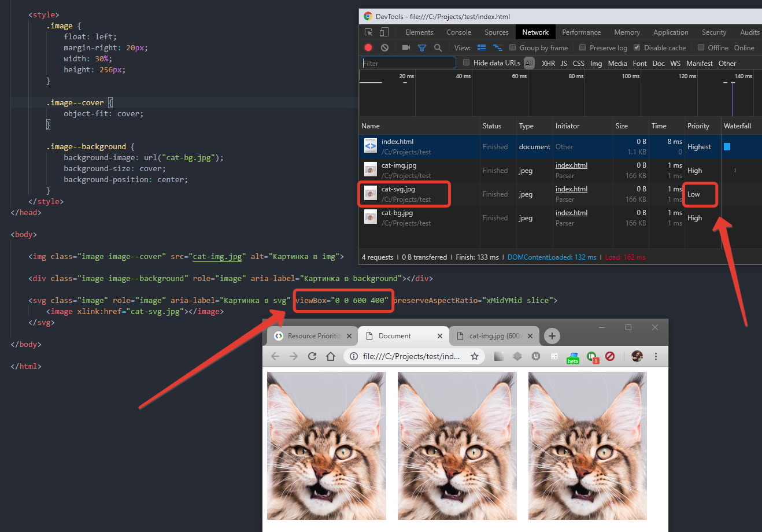Click the index.html initiator link for cat-img.jpg
762x532 pixels.
[x=571, y=165]
